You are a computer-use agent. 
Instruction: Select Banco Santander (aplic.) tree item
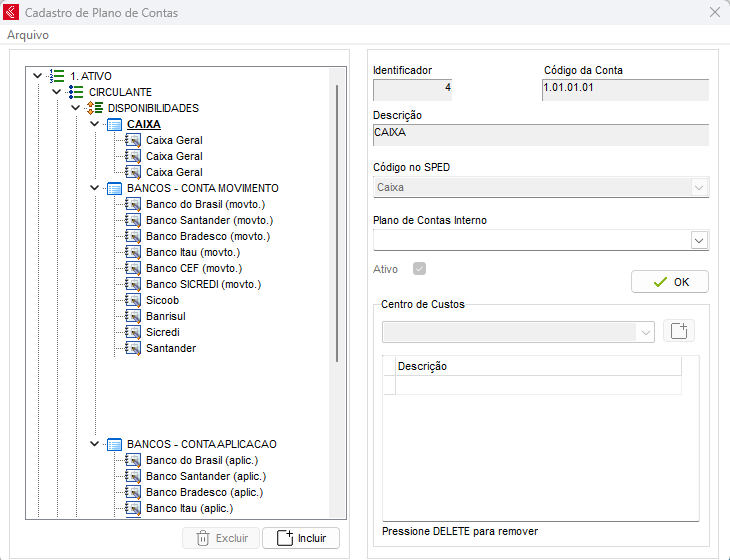tap(206, 476)
